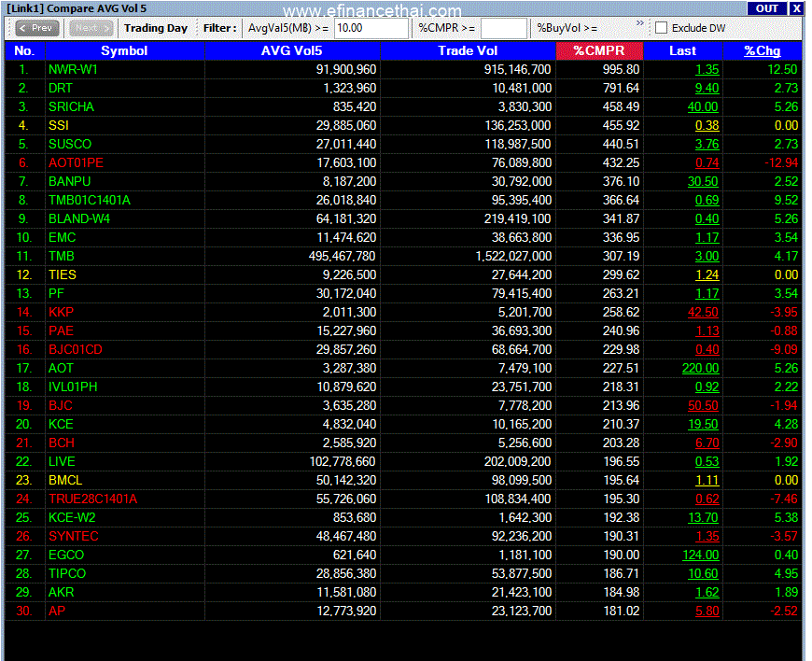The image size is (812, 661).
Task: Select symbol BMCL
Action: click(65, 480)
